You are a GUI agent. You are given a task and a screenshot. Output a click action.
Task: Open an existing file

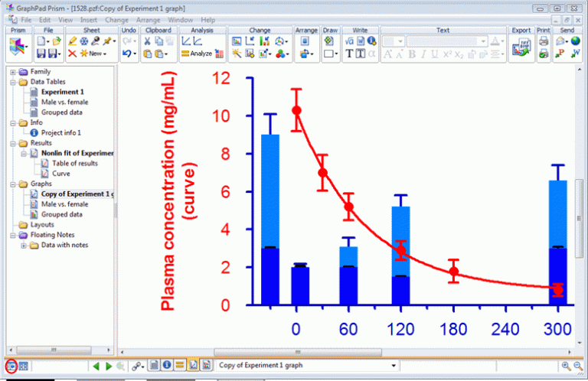point(57,41)
